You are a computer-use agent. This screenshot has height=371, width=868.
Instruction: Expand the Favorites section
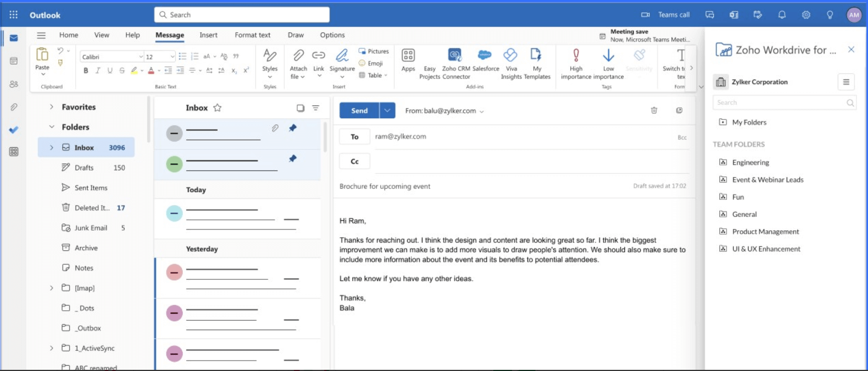click(51, 107)
